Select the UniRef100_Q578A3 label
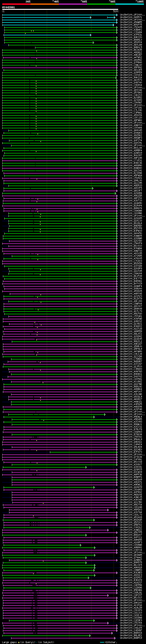This screenshot has width=146, height=644. pos(131,93)
